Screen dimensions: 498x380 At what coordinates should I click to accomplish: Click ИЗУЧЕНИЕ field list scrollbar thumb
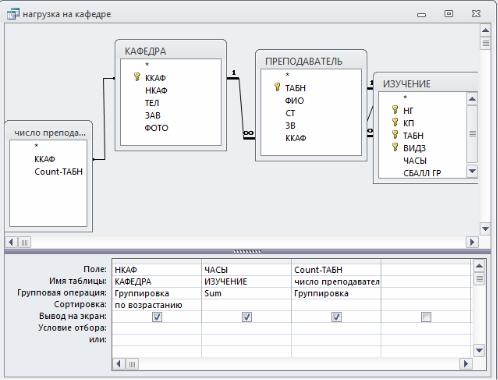(x=472, y=134)
